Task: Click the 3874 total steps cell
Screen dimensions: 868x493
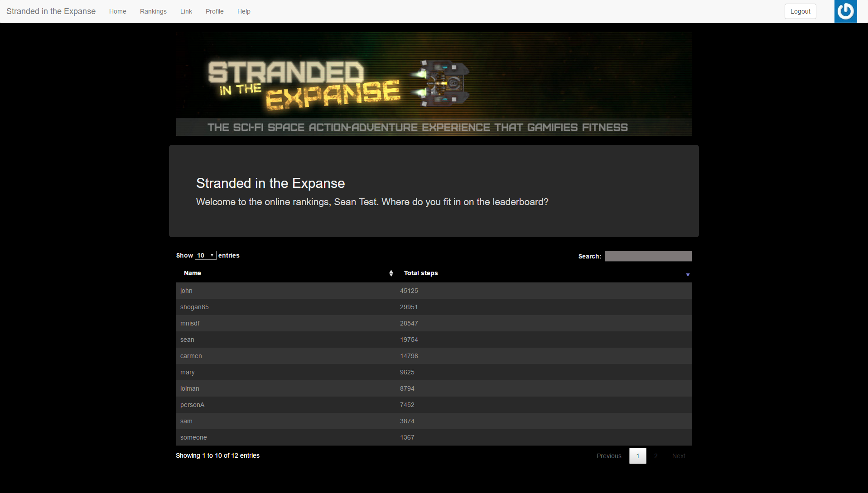Action: click(544, 421)
